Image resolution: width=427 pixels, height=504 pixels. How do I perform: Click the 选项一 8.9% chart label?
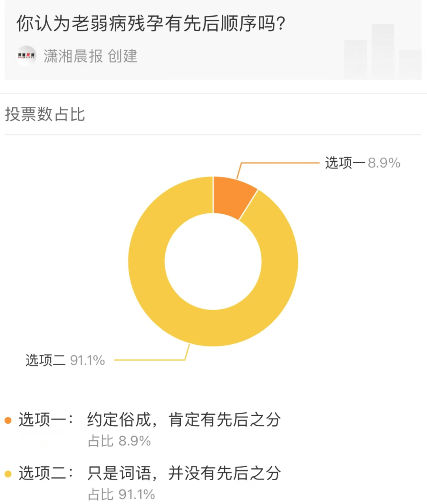(x=363, y=163)
